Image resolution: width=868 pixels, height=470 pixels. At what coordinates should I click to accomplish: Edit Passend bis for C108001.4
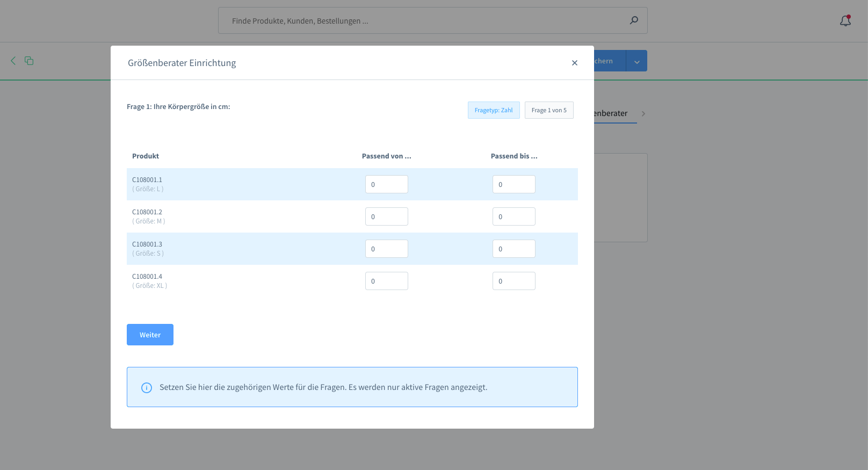point(514,281)
